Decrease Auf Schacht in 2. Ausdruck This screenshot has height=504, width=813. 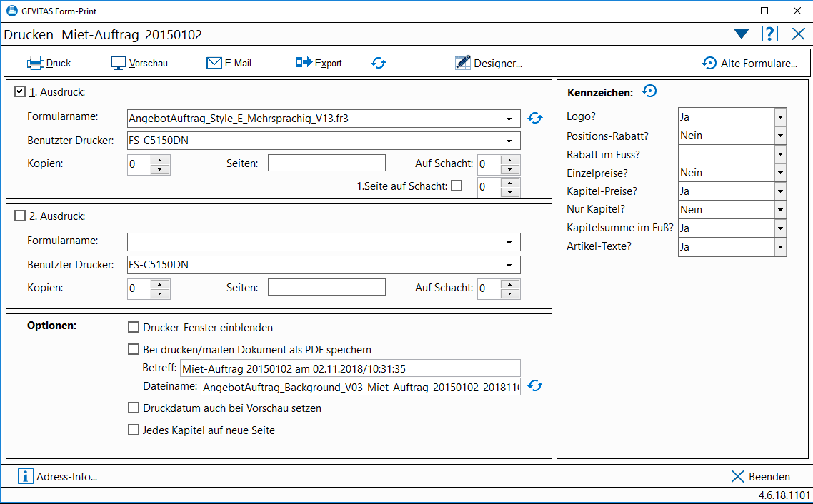510,293
